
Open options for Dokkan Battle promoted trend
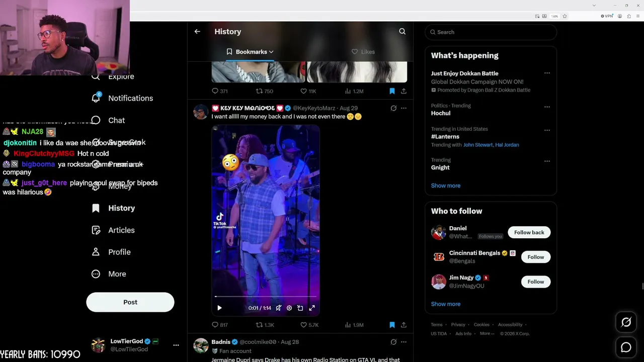pyautogui.click(x=547, y=73)
